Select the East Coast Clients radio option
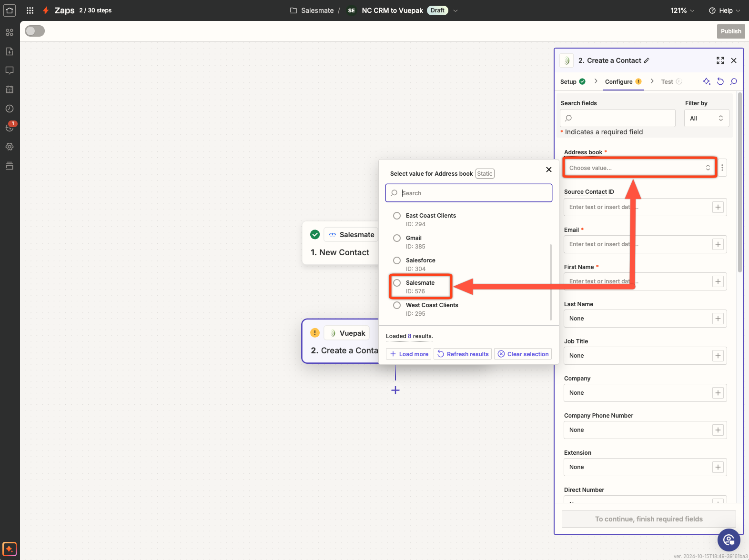This screenshot has width=749, height=560. coord(397,216)
